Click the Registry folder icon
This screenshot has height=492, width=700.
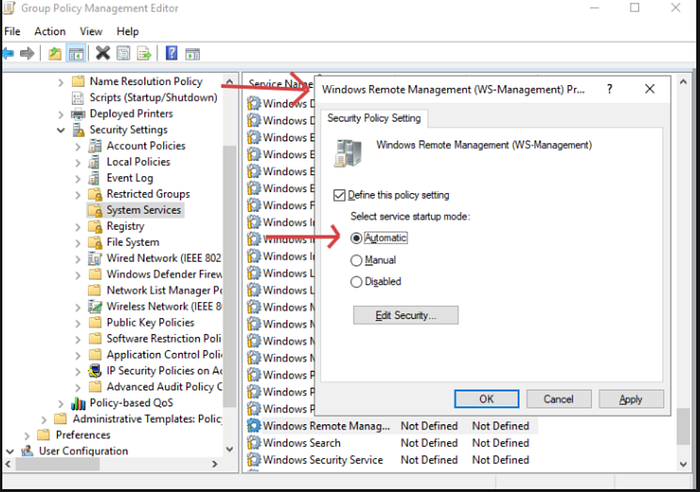click(x=95, y=226)
